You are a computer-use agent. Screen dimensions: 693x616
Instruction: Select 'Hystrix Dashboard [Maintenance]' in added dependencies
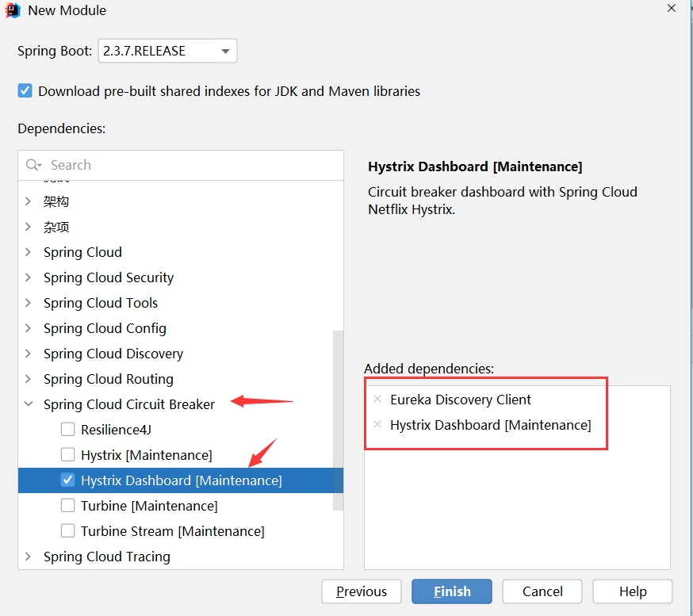click(x=491, y=425)
